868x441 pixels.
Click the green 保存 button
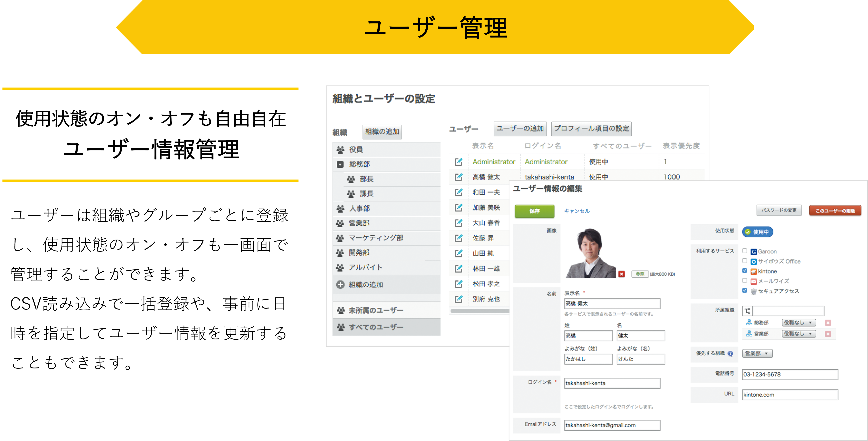click(534, 211)
